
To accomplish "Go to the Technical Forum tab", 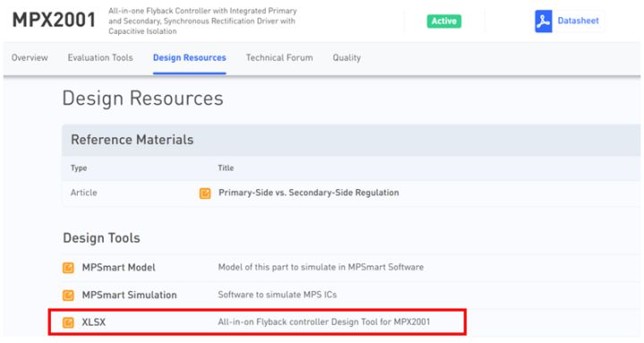I will point(279,57).
